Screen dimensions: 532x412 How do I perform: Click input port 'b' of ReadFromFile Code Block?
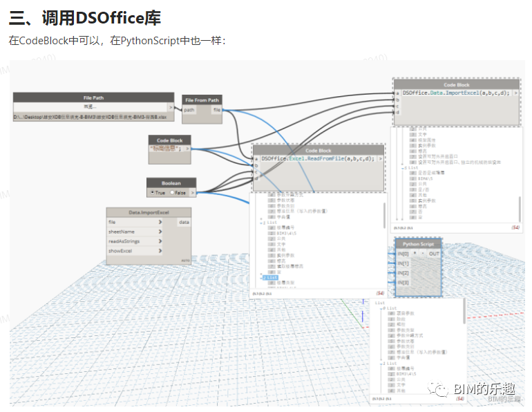pyautogui.click(x=256, y=166)
